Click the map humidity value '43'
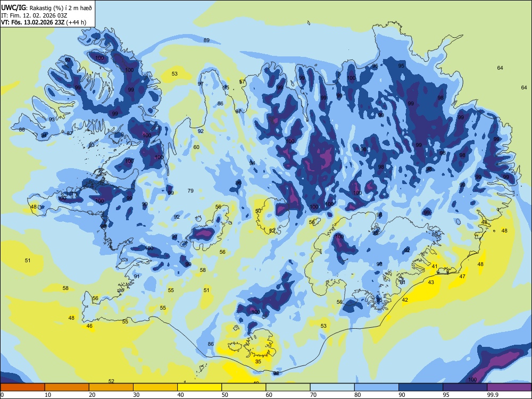 point(431,282)
